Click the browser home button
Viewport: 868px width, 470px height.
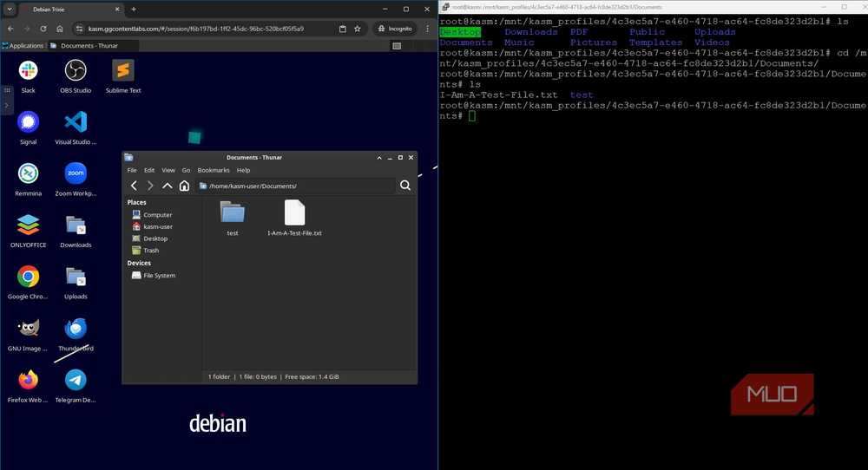pos(60,29)
